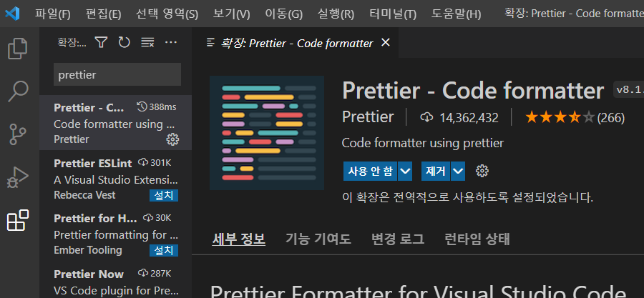Select the 확장: Prettier - Code formatter editor tab
644x298 pixels.
click(296, 43)
